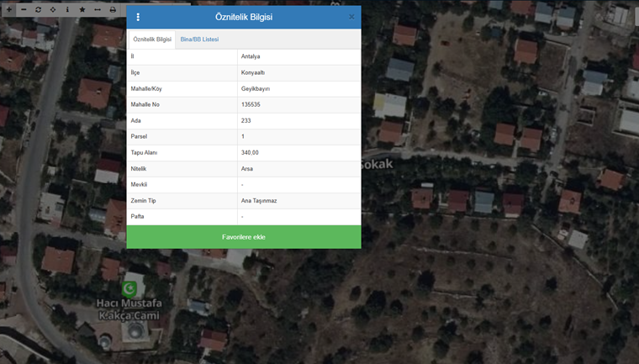
Task: Click the zoom in plus icon
Action: click(8, 8)
